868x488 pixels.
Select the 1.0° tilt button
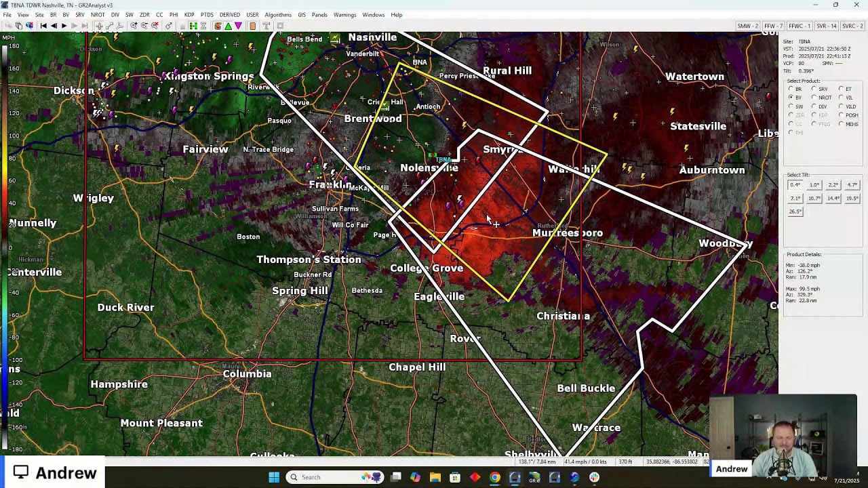coord(814,185)
